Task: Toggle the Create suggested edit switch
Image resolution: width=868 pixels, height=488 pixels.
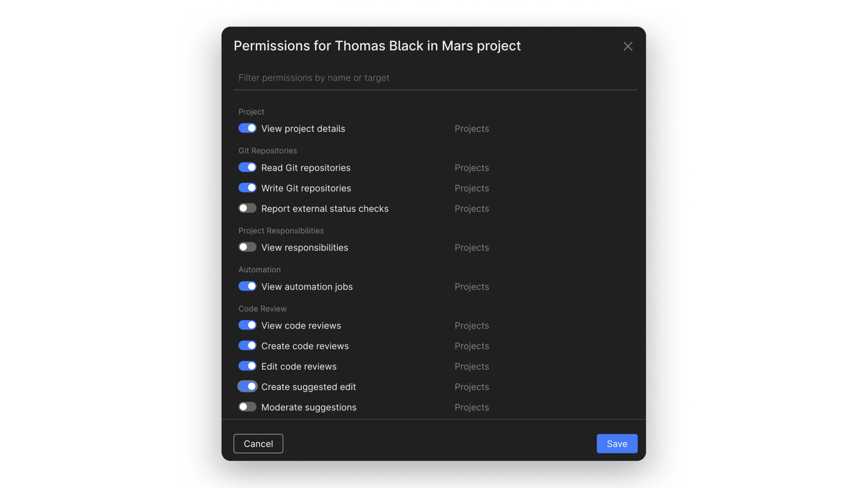Action: 247,386
